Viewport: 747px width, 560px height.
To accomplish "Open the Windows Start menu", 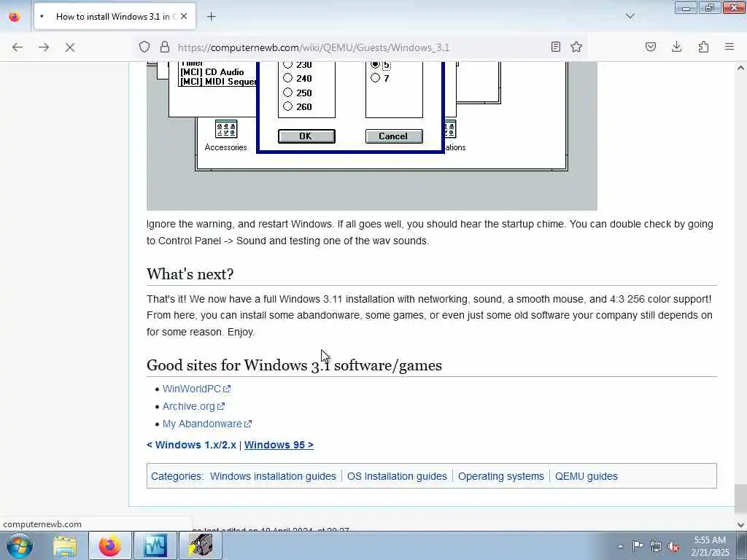I will (x=20, y=545).
